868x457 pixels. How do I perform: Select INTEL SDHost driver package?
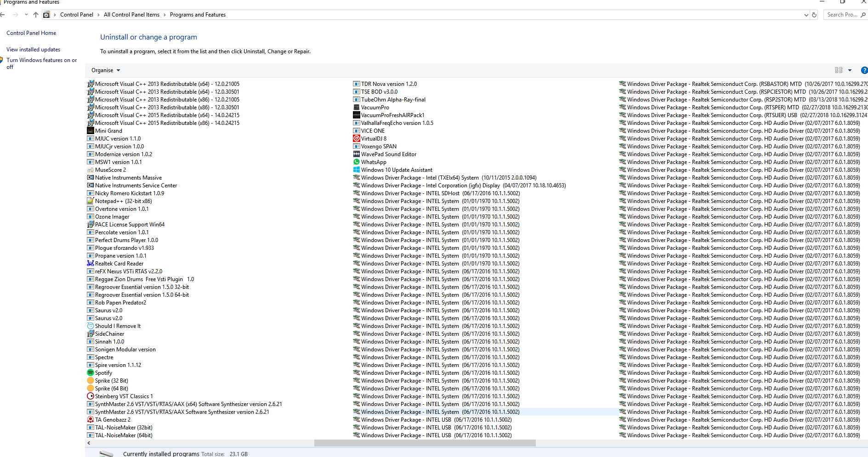tap(440, 193)
